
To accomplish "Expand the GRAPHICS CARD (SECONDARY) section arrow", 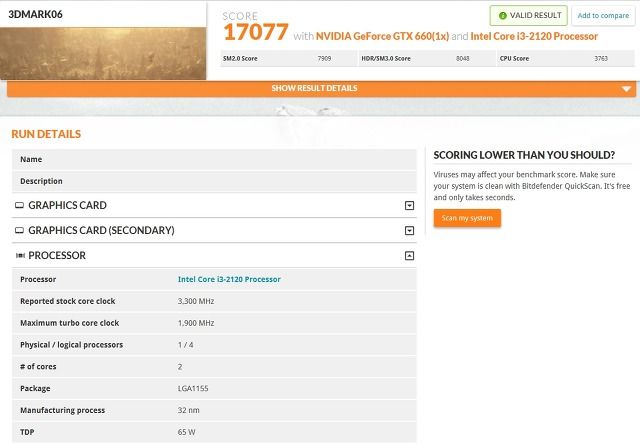I will [x=409, y=231].
